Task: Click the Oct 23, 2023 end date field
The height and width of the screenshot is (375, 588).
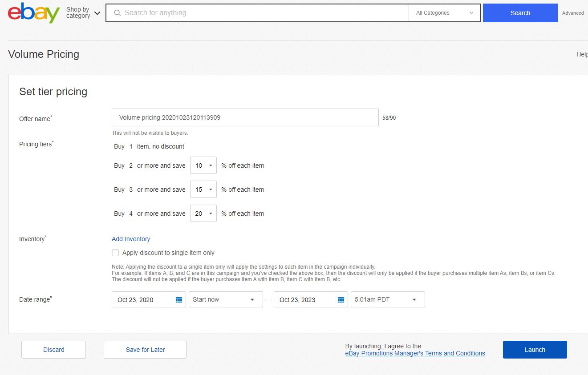Action: 311,299
